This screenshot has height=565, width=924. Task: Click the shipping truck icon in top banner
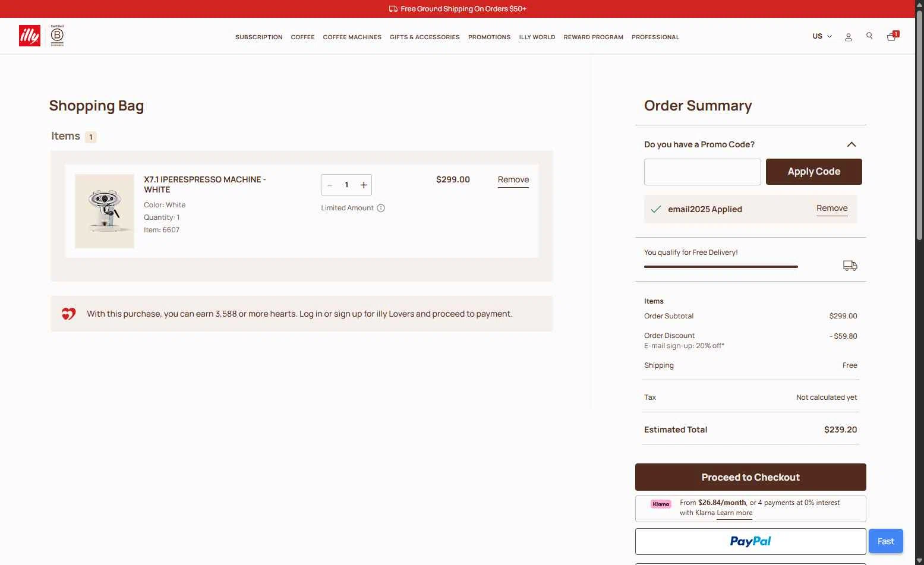coord(393,9)
